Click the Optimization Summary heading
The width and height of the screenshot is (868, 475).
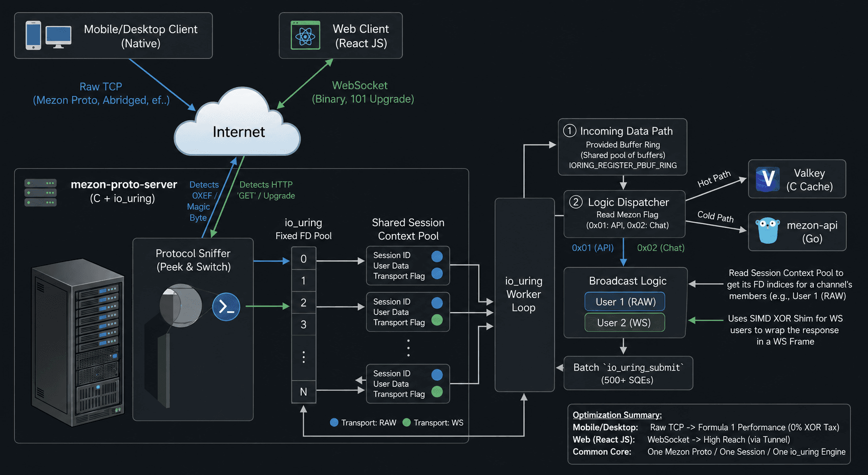[x=617, y=415]
